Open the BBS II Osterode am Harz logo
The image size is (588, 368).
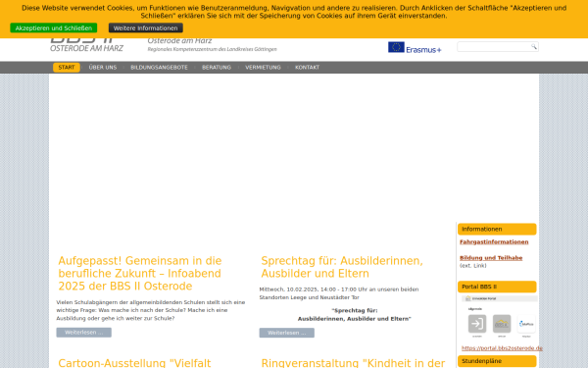[86, 45]
